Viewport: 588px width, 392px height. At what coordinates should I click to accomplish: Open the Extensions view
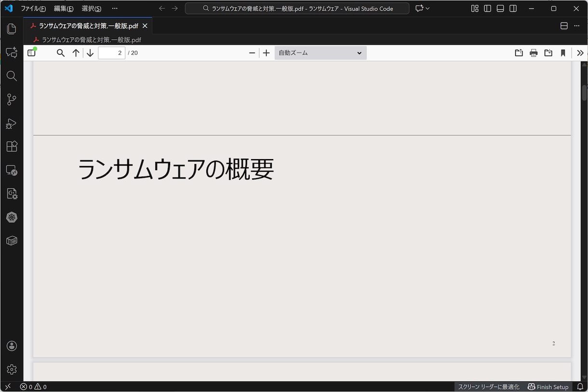point(12,147)
